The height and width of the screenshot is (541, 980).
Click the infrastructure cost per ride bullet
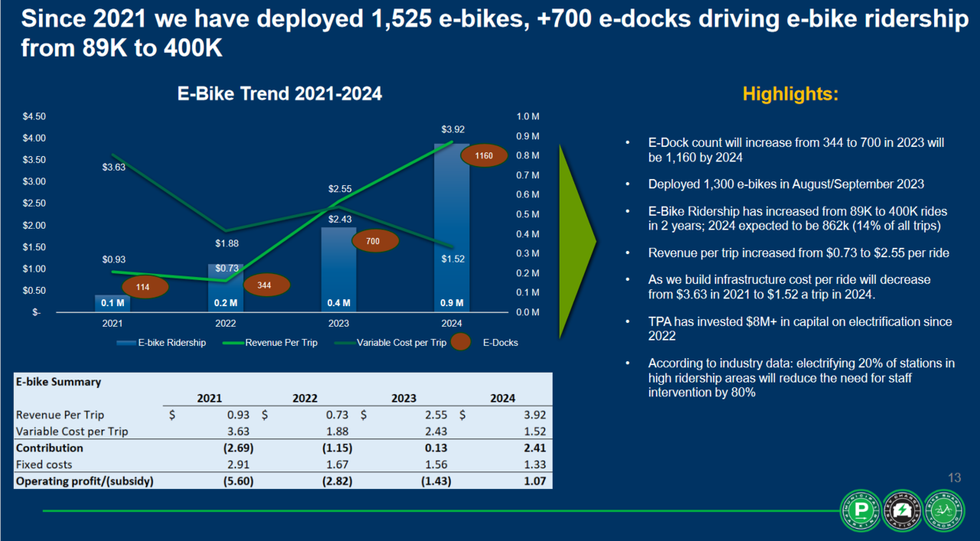(x=789, y=287)
